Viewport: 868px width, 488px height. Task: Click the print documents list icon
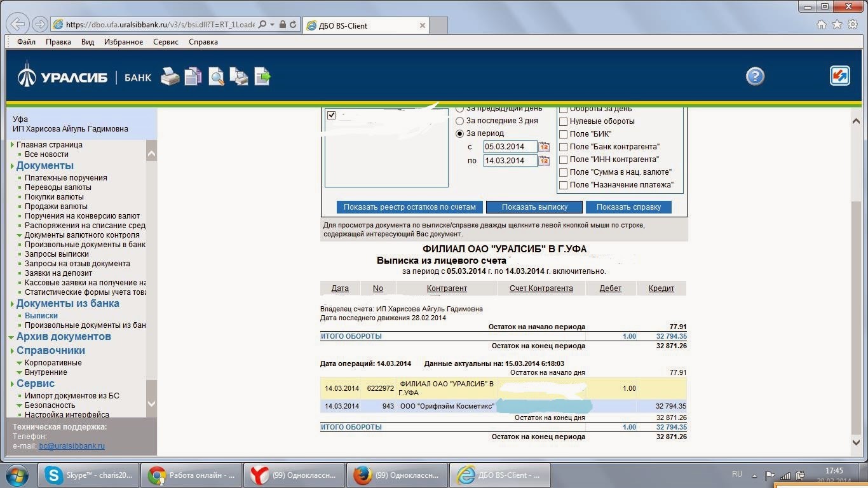[x=239, y=76]
